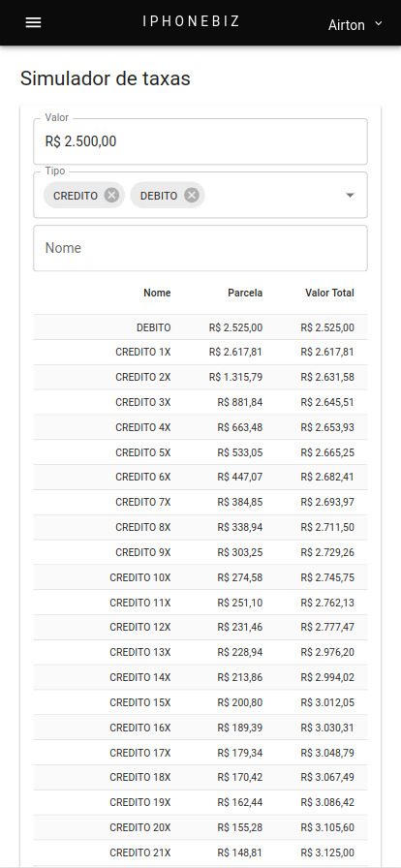Image resolution: width=401 pixels, height=868 pixels.
Task: Select the CREDITO 1X row
Action: pos(200,352)
